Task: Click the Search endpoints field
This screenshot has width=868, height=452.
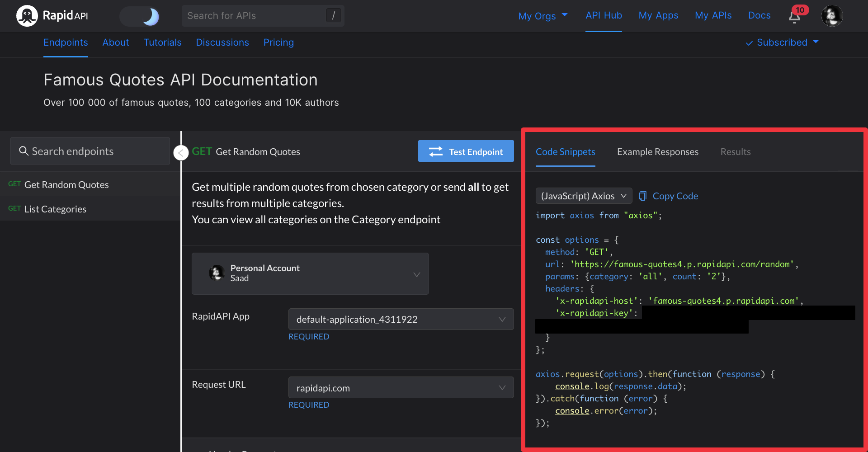Action: point(90,151)
